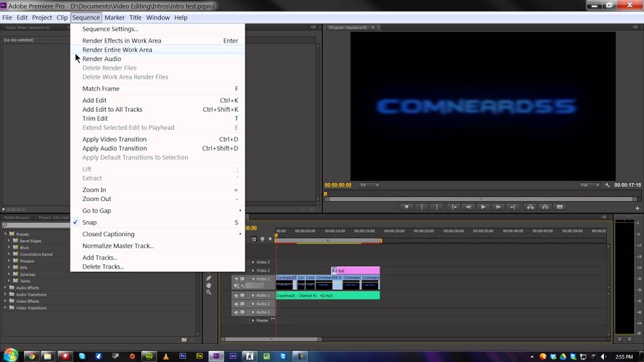The image size is (644, 362).
Task: Mute Audio 2 track output speaker
Action: click(x=236, y=304)
